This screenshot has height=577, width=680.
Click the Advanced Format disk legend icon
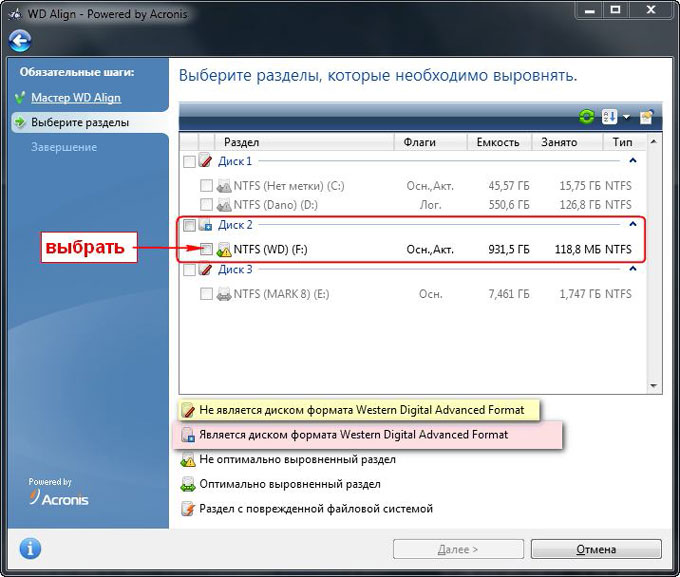pos(188,435)
